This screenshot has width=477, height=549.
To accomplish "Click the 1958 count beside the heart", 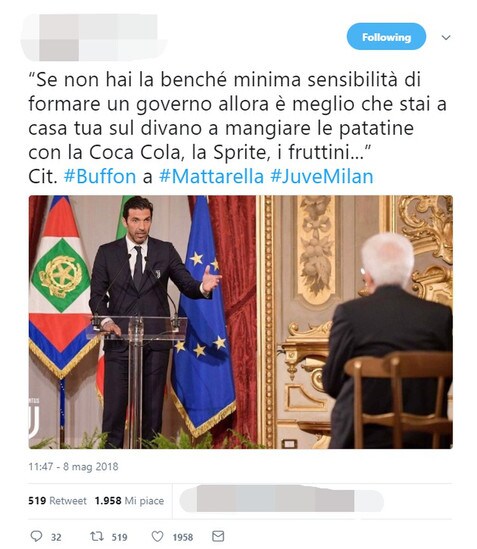I will [183, 537].
